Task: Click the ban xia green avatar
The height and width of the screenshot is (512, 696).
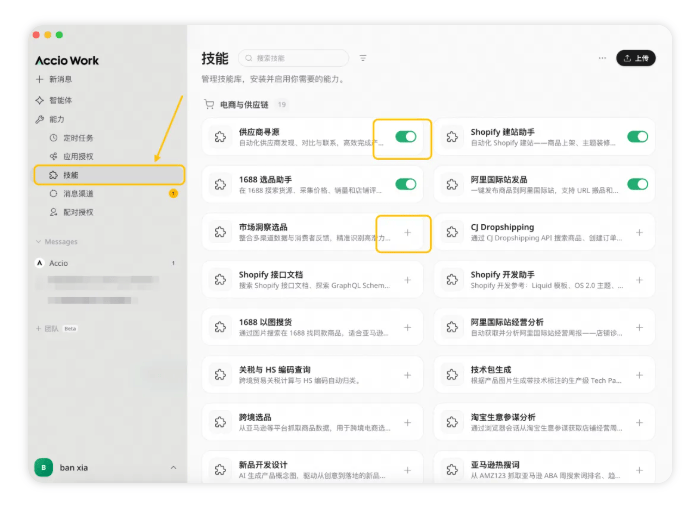Action: (x=44, y=468)
